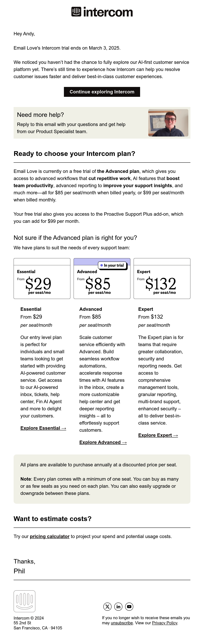Open the YouTube social icon
Viewport: 204px width, 644px height.
coord(129,606)
